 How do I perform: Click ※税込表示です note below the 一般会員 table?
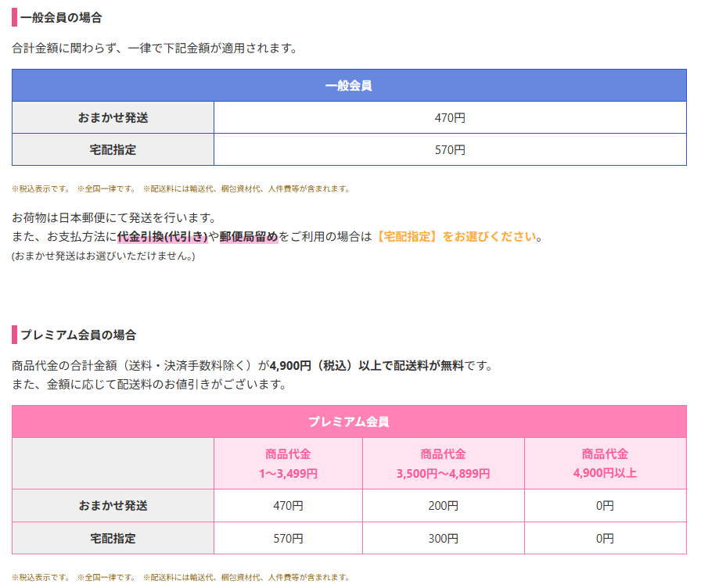(41, 189)
